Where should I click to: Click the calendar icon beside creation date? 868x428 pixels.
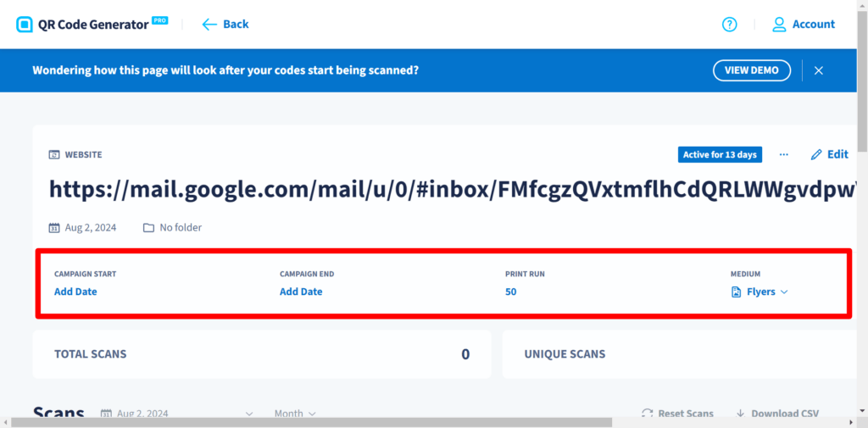(x=53, y=228)
